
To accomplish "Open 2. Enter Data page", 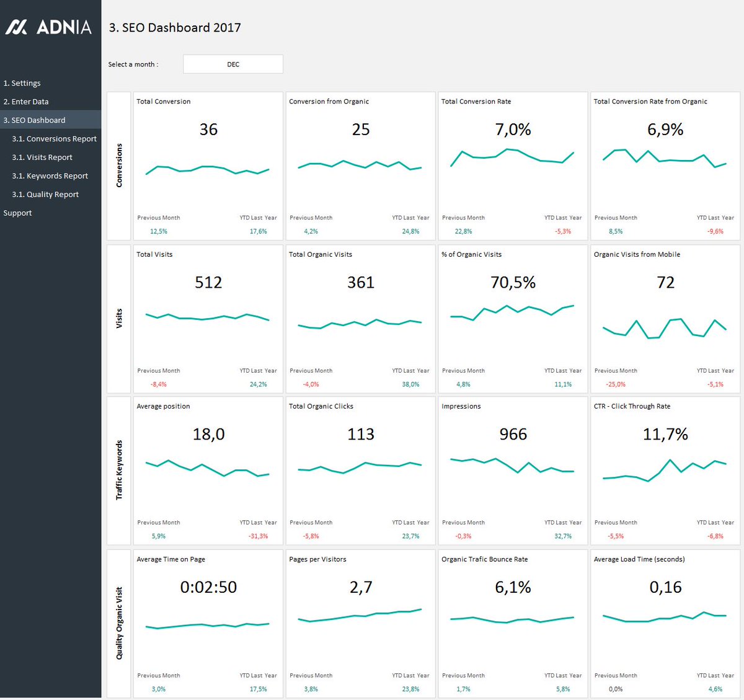I will 25,101.
